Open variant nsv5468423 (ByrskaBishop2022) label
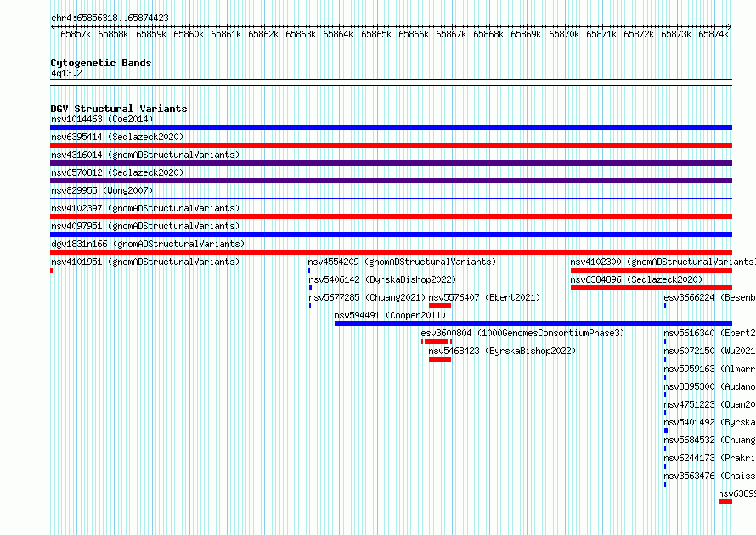This screenshot has width=756, height=535. pyautogui.click(x=502, y=351)
